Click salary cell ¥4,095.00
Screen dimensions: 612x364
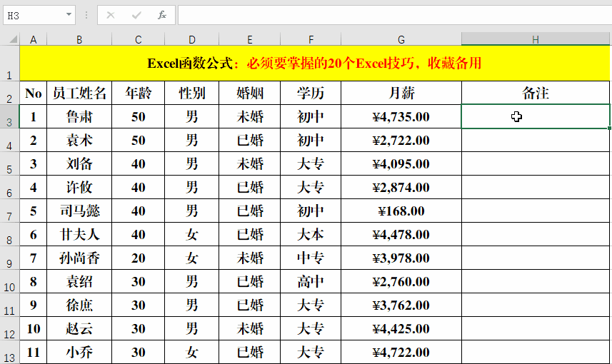[401, 163]
